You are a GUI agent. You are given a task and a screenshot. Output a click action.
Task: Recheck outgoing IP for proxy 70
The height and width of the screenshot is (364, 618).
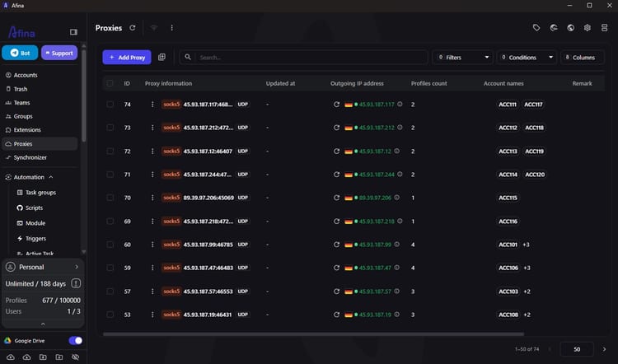click(x=336, y=198)
